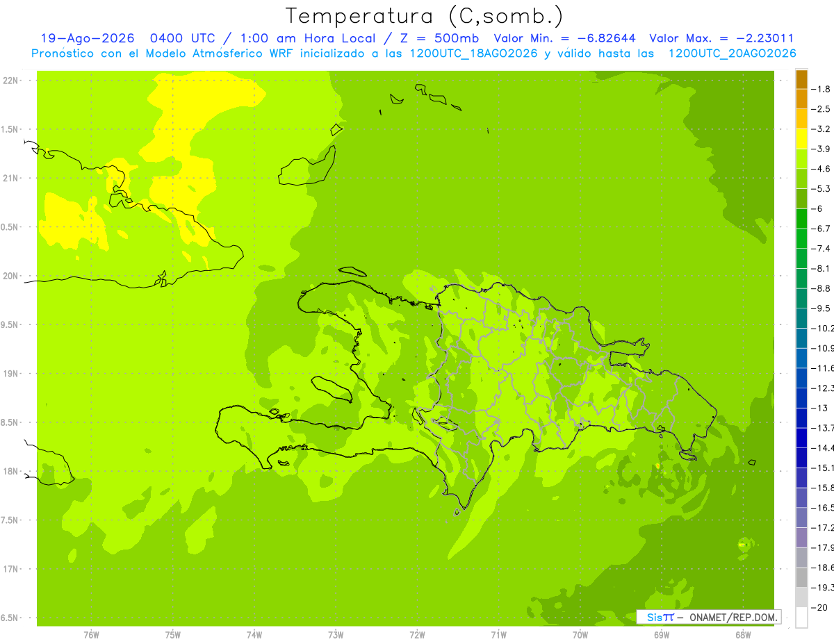Click the '74W' longitude label
Viewport: 834px width, 644px height.
click(x=254, y=635)
